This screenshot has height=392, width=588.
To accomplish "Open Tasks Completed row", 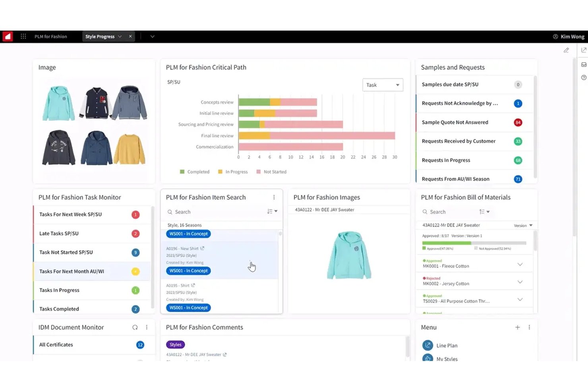I will point(91,309).
